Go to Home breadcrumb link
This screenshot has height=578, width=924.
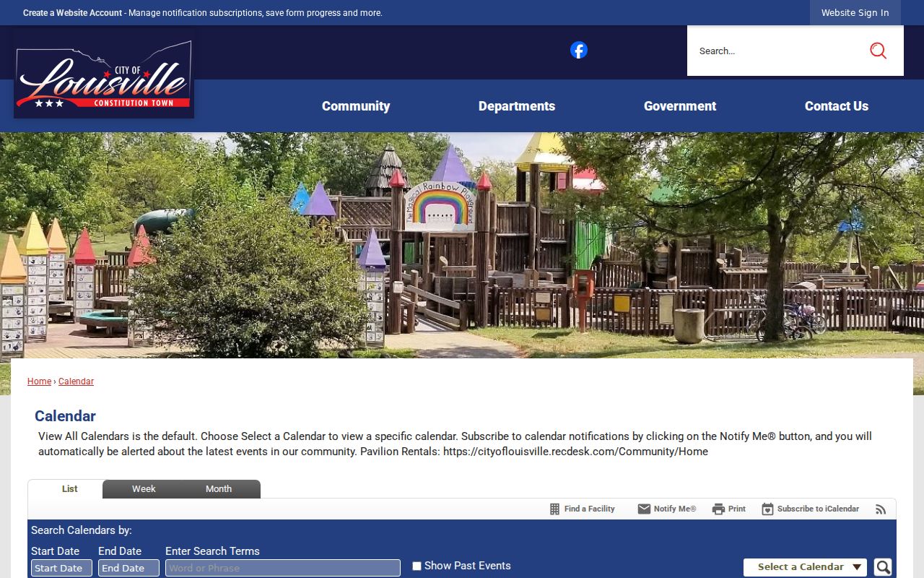click(x=39, y=381)
